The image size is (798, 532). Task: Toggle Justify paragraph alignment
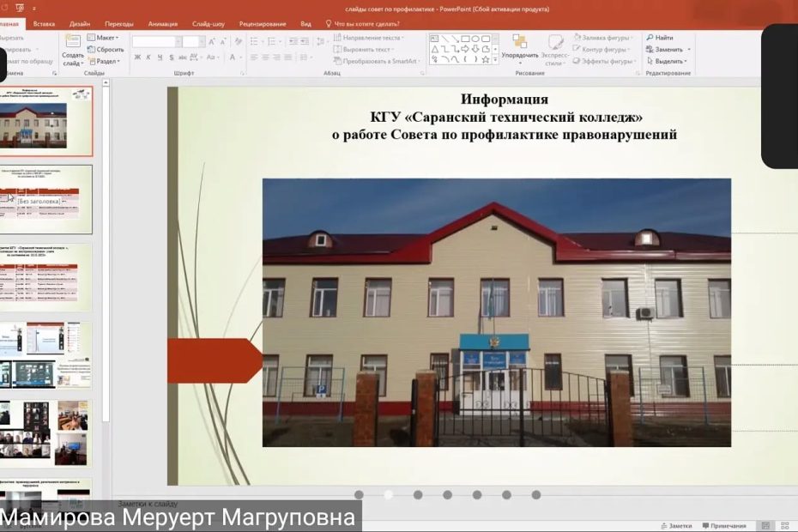tap(287, 57)
